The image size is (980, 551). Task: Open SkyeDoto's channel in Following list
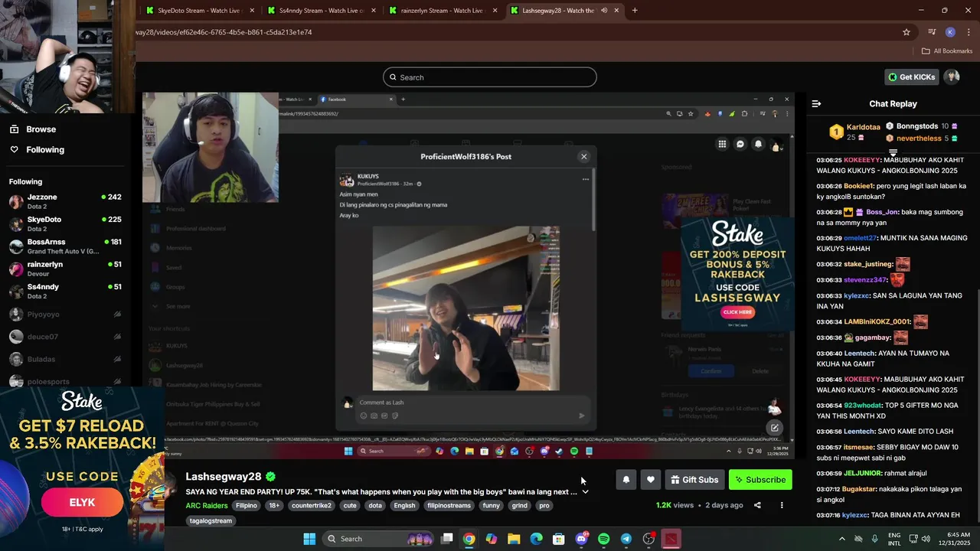coord(65,224)
